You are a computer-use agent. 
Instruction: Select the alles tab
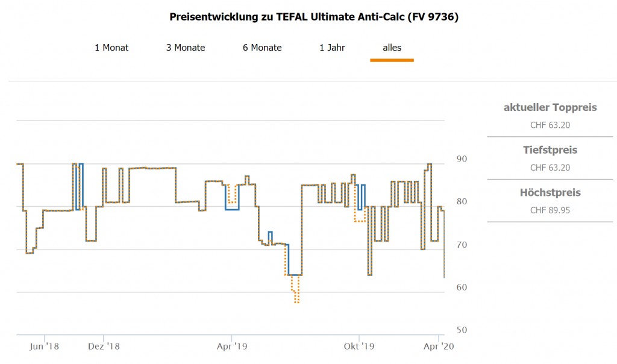tap(392, 48)
